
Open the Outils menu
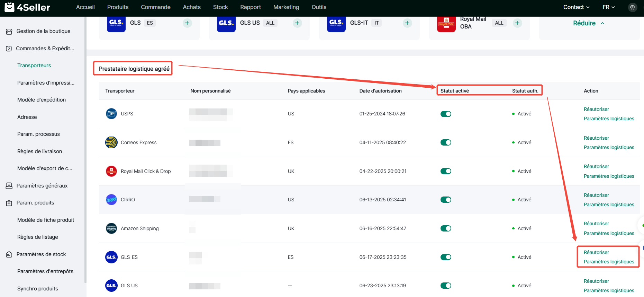point(319,7)
